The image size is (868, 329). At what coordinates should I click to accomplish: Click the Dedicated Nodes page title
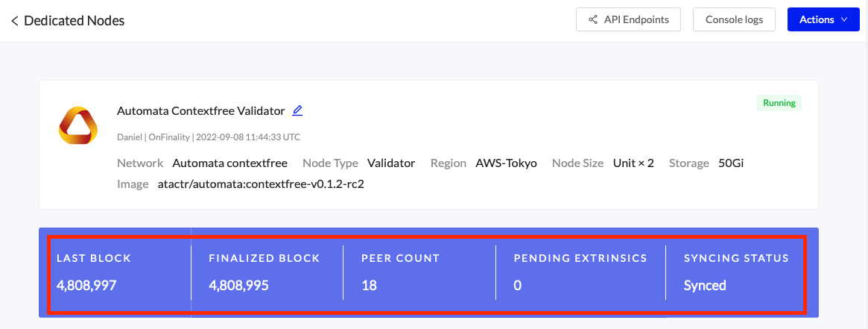click(74, 21)
